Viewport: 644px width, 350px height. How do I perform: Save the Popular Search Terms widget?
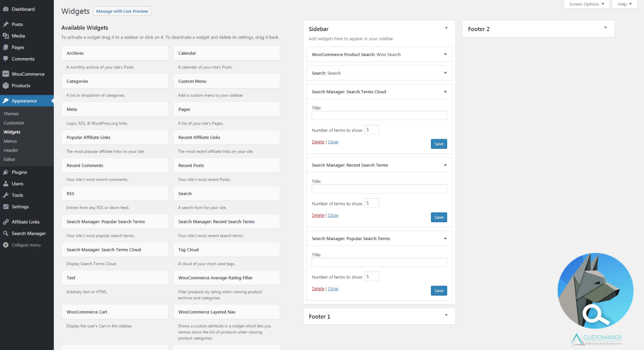(x=439, y=291)
